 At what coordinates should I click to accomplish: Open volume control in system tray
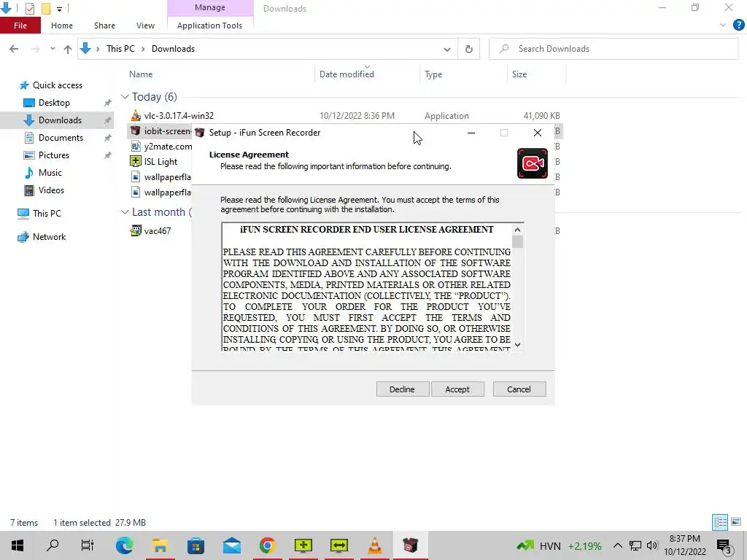pos(652,545)
